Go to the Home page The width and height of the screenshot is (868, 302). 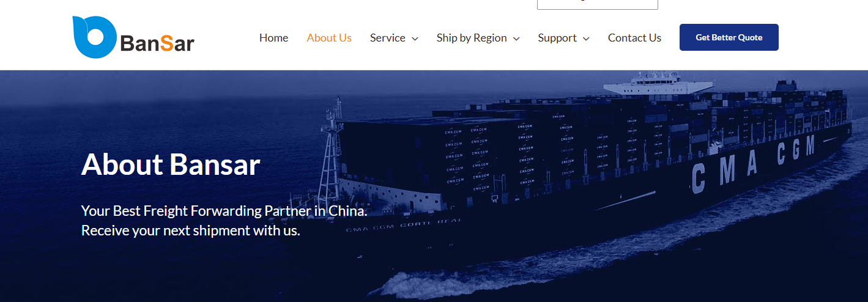273,38
